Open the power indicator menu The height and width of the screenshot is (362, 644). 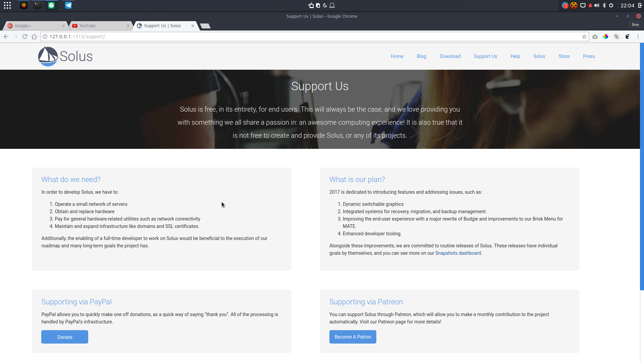pos(611,5)
